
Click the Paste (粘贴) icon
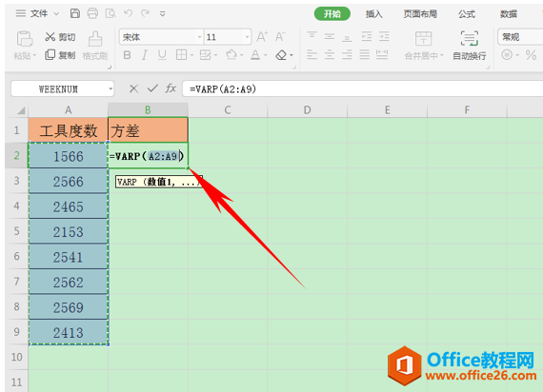[x=25, y=39]
